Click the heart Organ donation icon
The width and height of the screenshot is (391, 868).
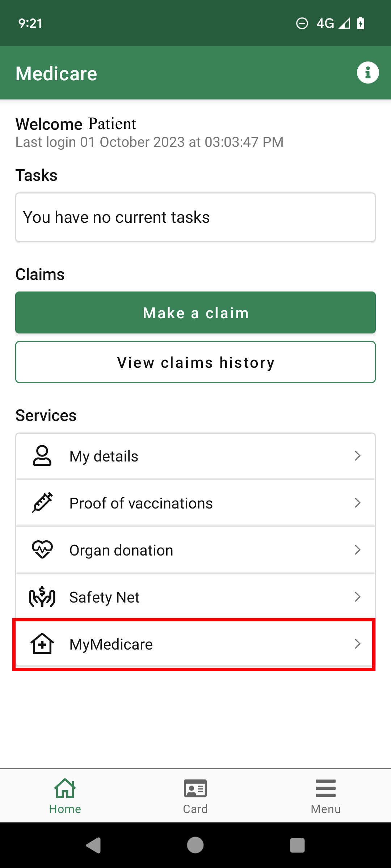click(42, 549)
